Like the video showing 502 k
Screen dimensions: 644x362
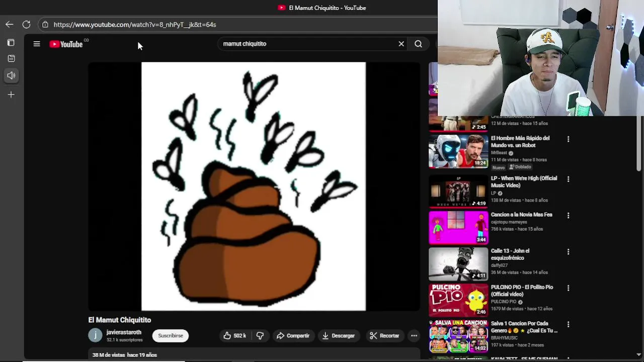tap(234, 335)
